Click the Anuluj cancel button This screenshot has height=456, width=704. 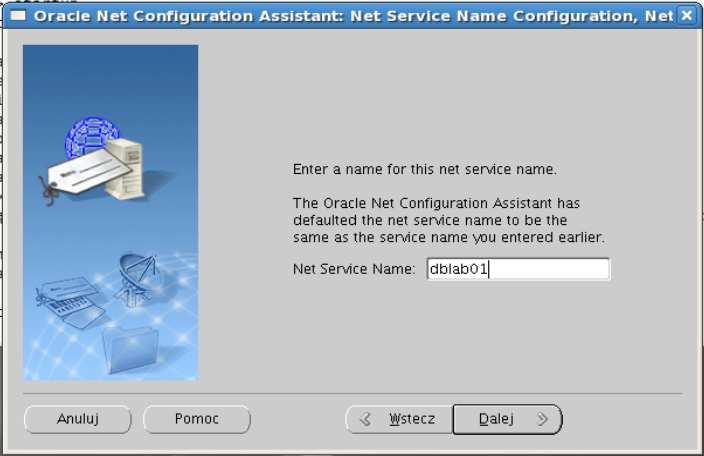(x=78, y=419)
